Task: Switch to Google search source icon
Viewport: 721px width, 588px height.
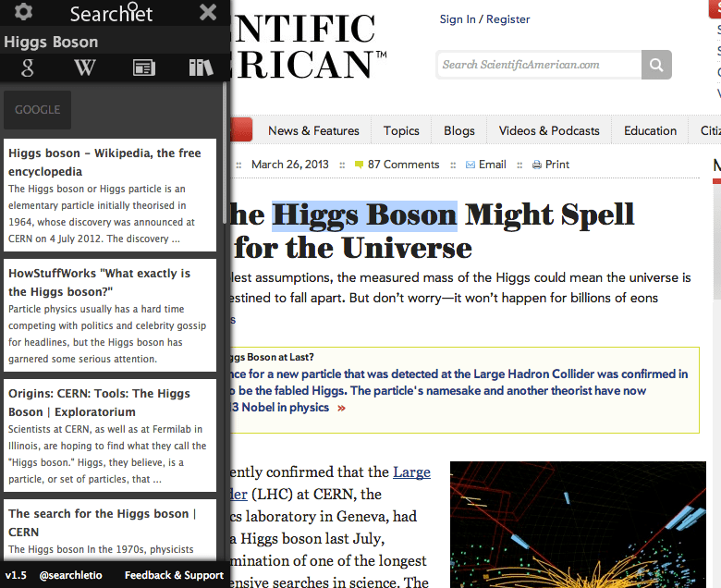Action: pyautogui.click(x=28, y=67)
